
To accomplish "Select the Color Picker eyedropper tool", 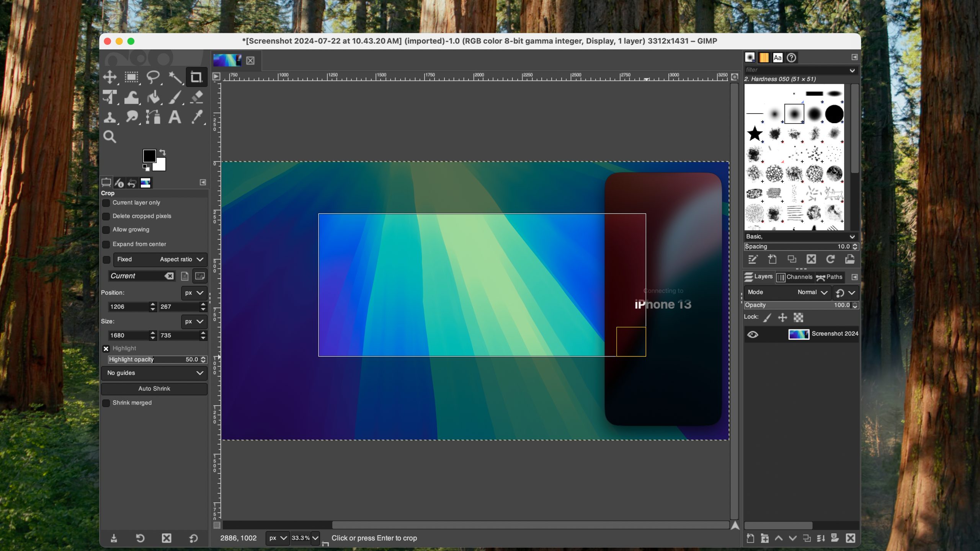I will (197, 117).
